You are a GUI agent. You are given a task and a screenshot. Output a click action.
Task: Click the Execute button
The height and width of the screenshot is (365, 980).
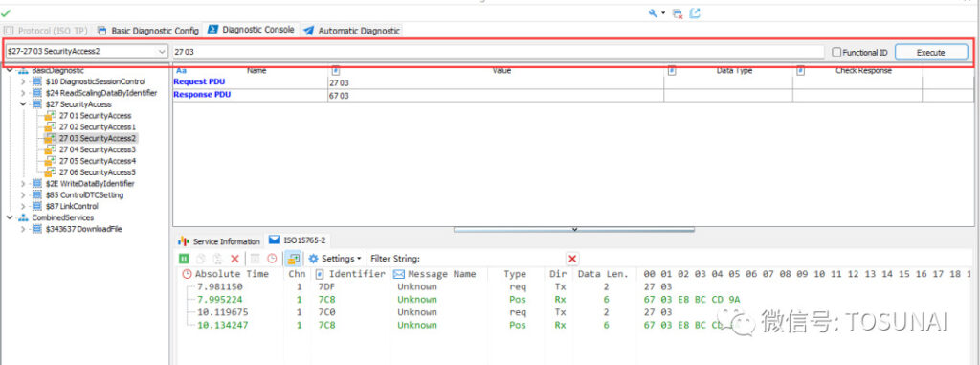click(930, 53)
